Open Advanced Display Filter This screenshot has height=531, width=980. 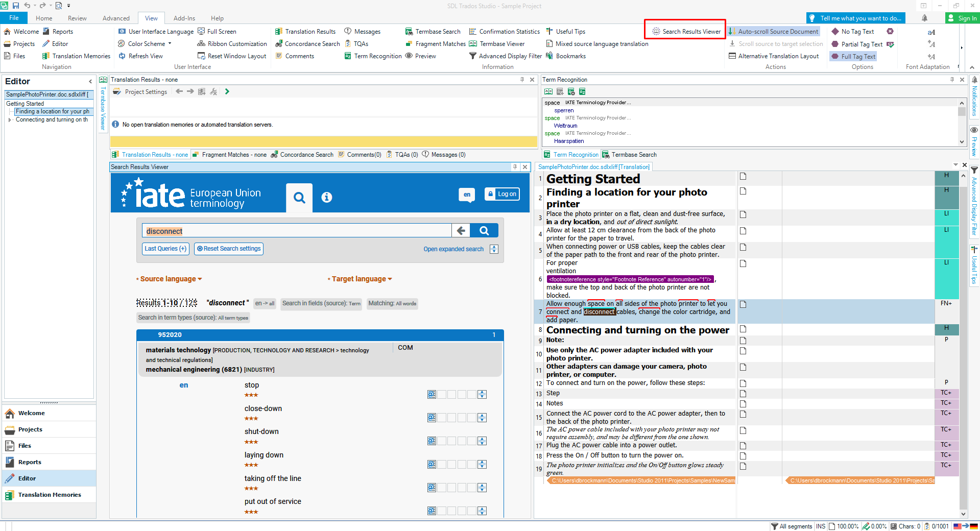pos(505,56)
